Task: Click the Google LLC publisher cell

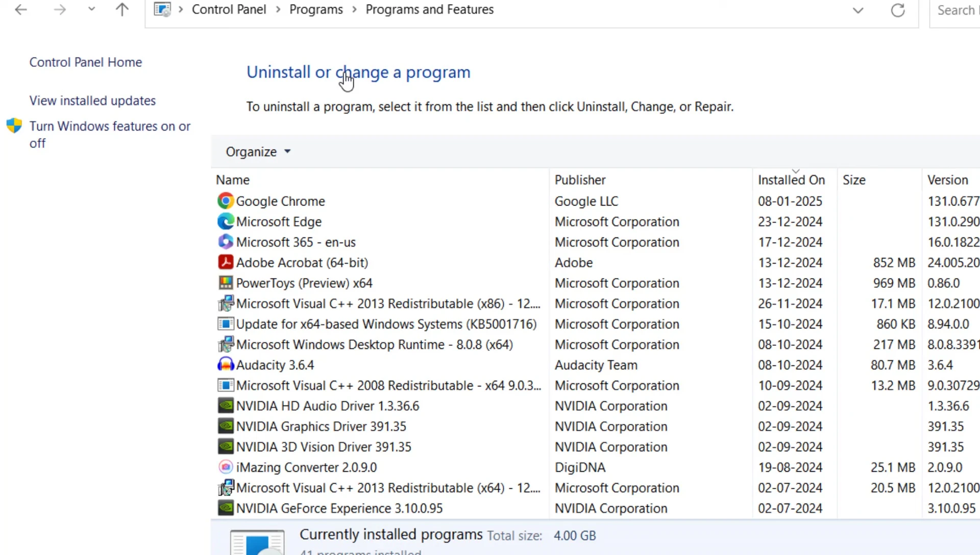Action: pyautogui.click(x=586, y=201)
